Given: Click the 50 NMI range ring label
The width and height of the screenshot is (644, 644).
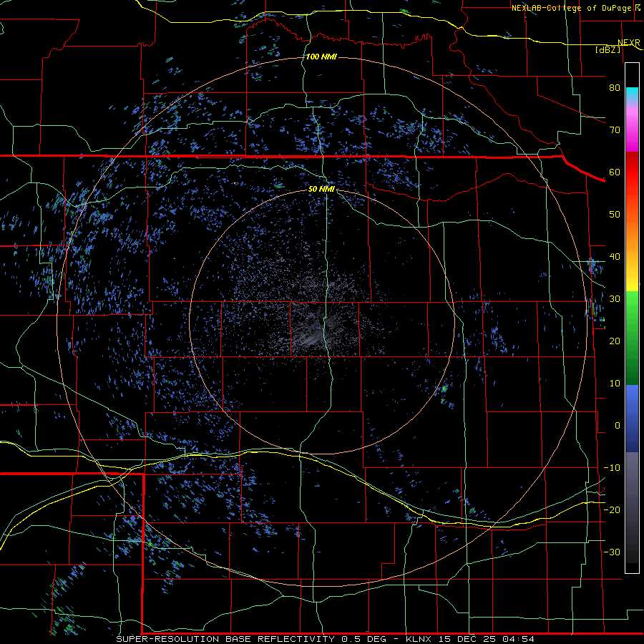Looking at the screenshot, I should [321, 189].
